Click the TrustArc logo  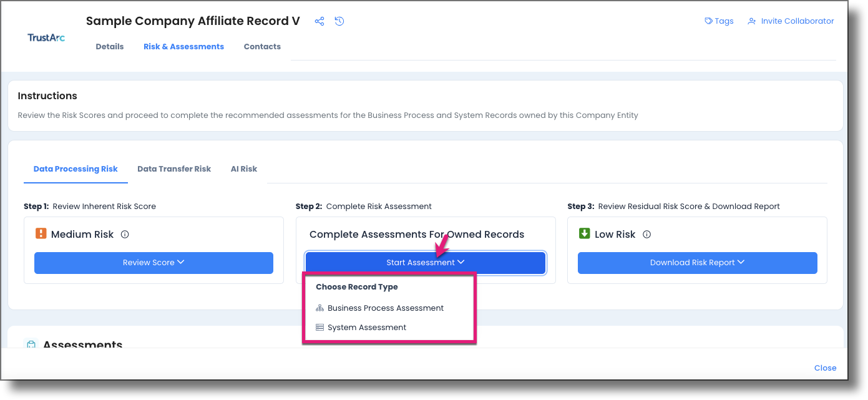point(46,37)
